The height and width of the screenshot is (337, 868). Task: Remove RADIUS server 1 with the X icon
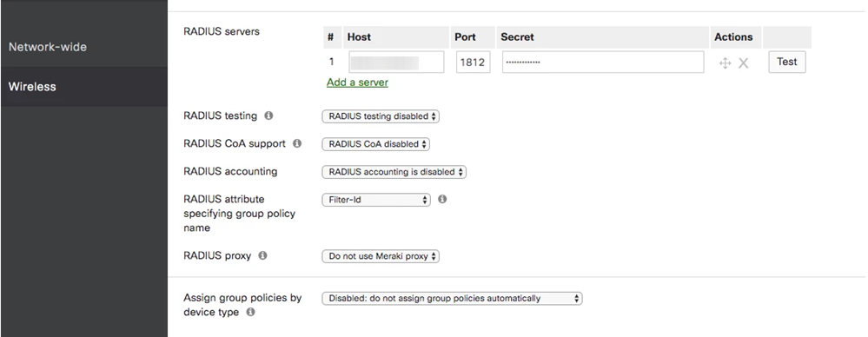tap(744, 63)
